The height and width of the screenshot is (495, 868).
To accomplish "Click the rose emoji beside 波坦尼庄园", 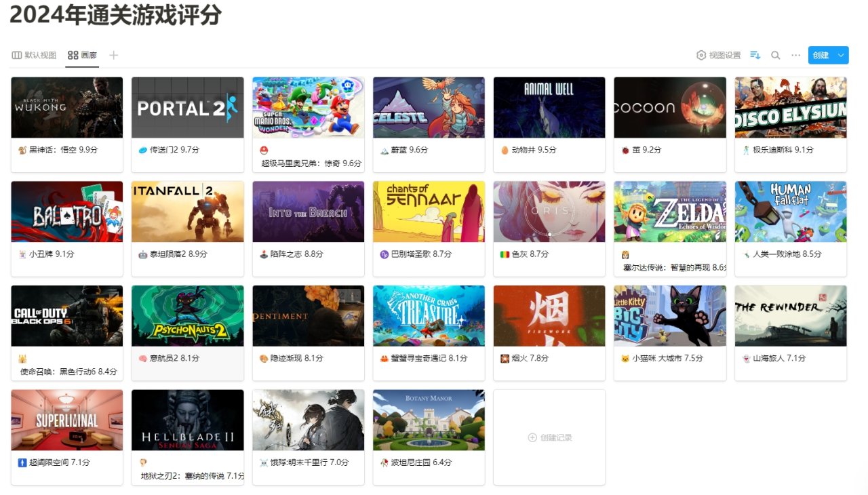I will 384,462.
